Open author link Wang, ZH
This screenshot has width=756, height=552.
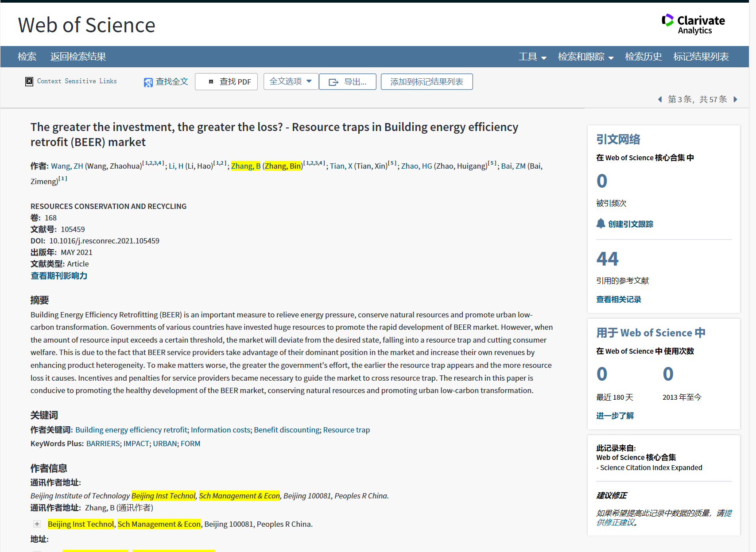coord(67,166)
